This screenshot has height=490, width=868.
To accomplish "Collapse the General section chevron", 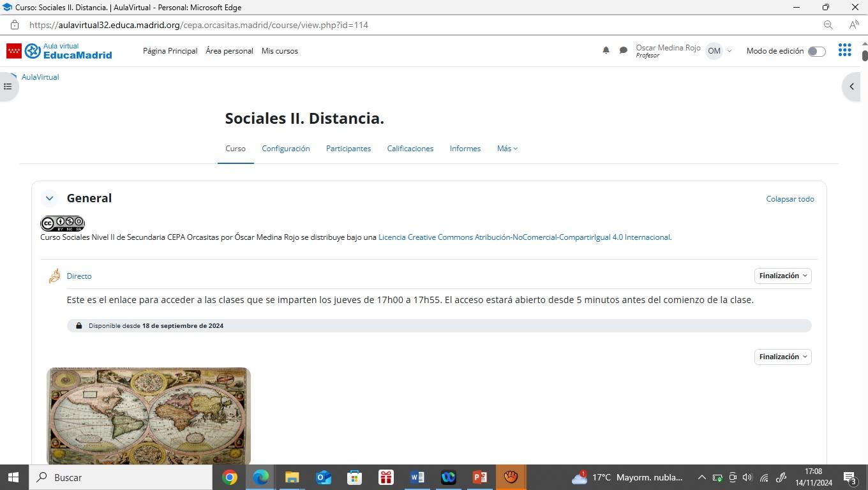I will (49, 198).
